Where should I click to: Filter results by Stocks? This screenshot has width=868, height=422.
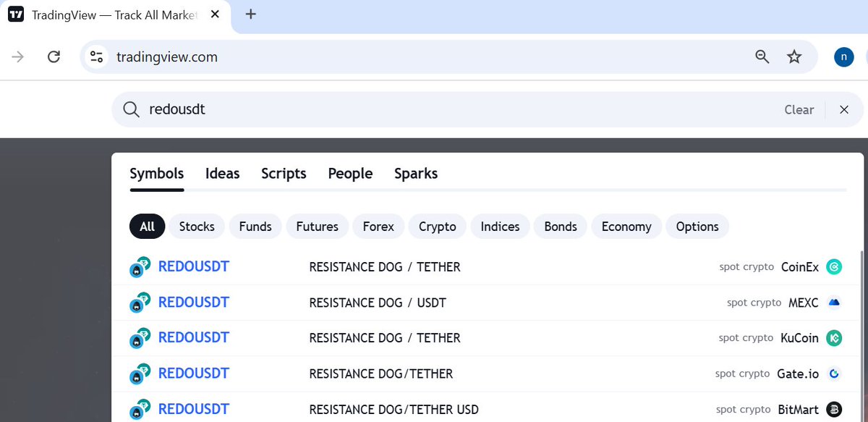[197, 227]
